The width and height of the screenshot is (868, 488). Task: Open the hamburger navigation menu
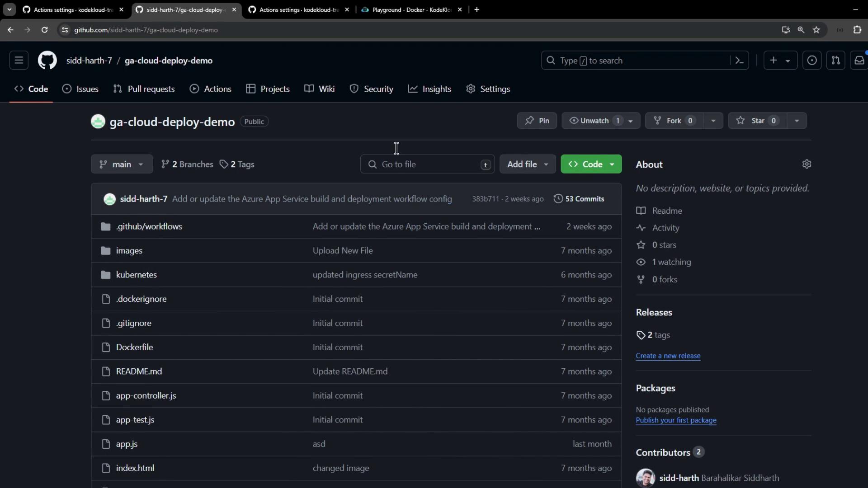(x=19, y=60)
